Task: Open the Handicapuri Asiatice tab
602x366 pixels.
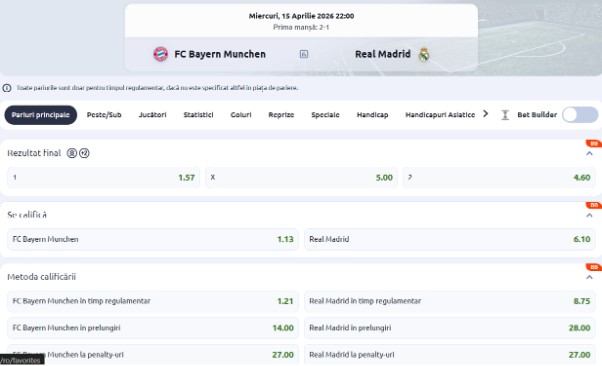Action: coord(440,115)
